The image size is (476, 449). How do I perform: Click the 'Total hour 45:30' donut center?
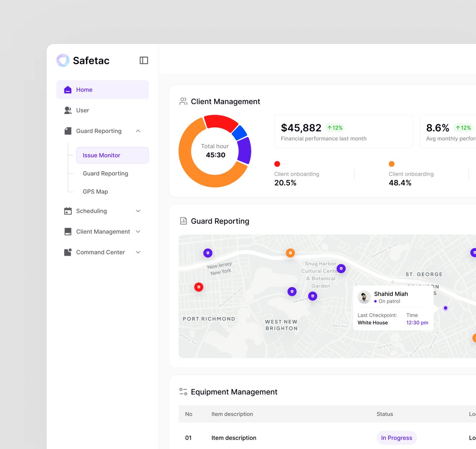tap(215, 151)
